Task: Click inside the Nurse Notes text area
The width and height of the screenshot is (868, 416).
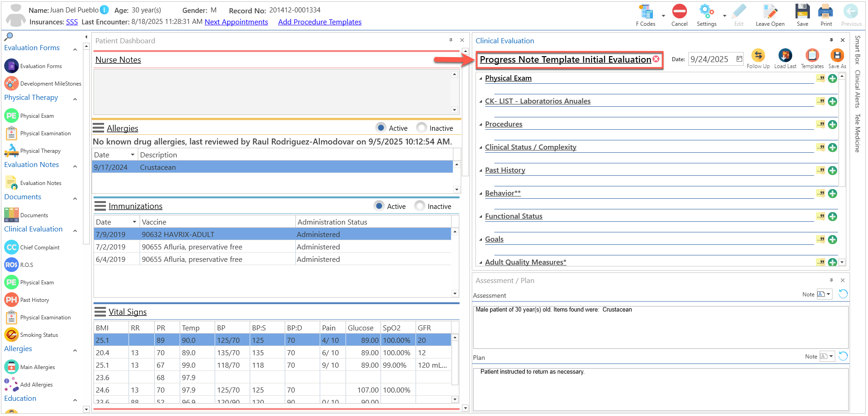Action: [x=272, y=92]
